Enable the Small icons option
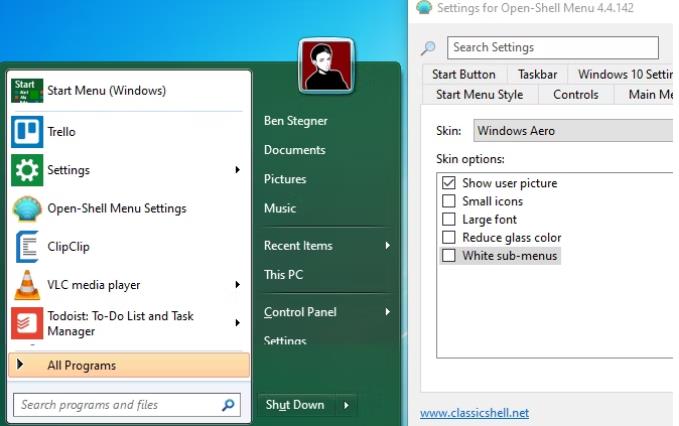Screen dimensions: 679x426 (449, 201)
